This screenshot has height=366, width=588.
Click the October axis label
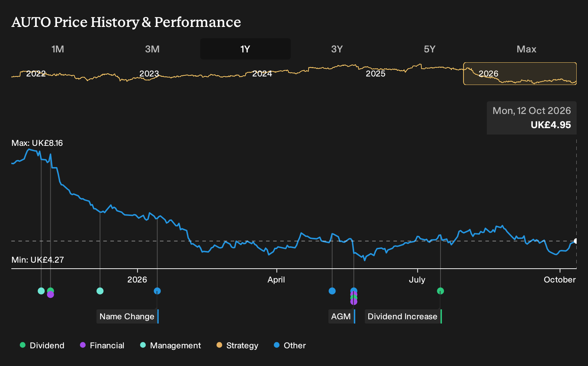click(x=560, y=280)
